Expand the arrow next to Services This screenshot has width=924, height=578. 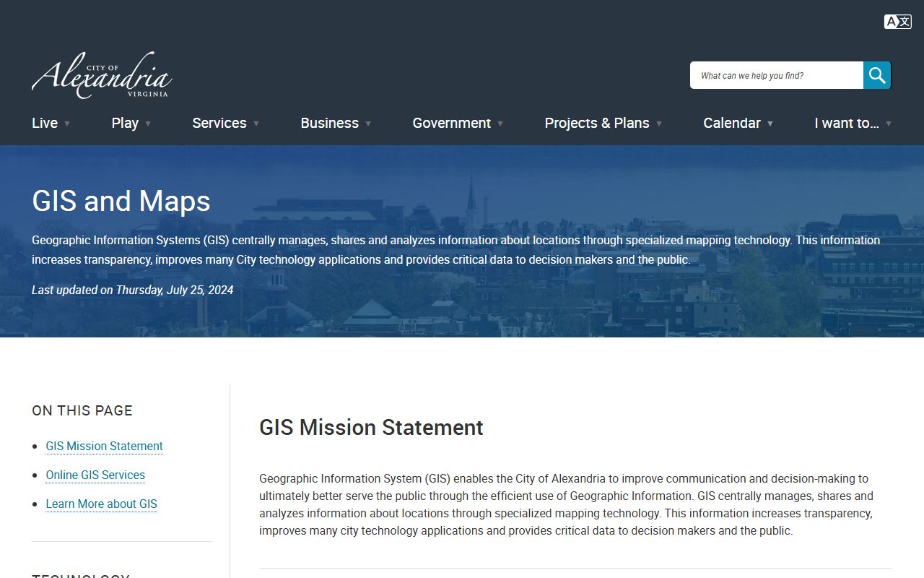256,124
